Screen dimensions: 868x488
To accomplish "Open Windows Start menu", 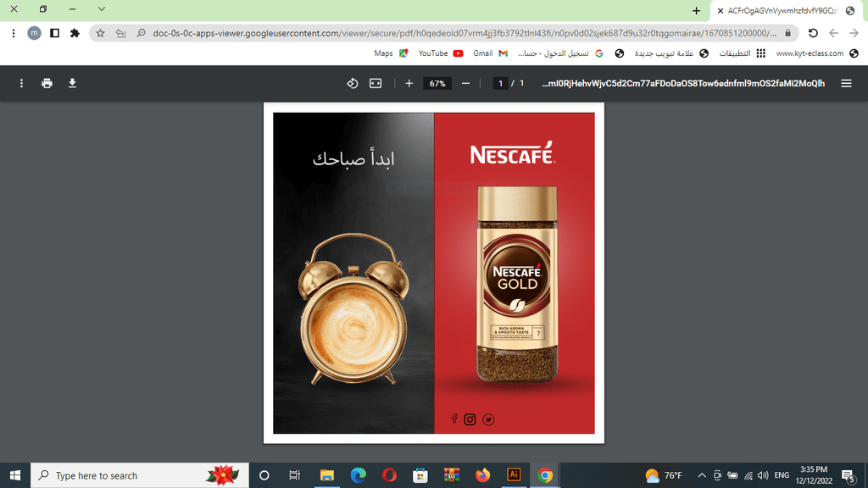I will point(15,475).
